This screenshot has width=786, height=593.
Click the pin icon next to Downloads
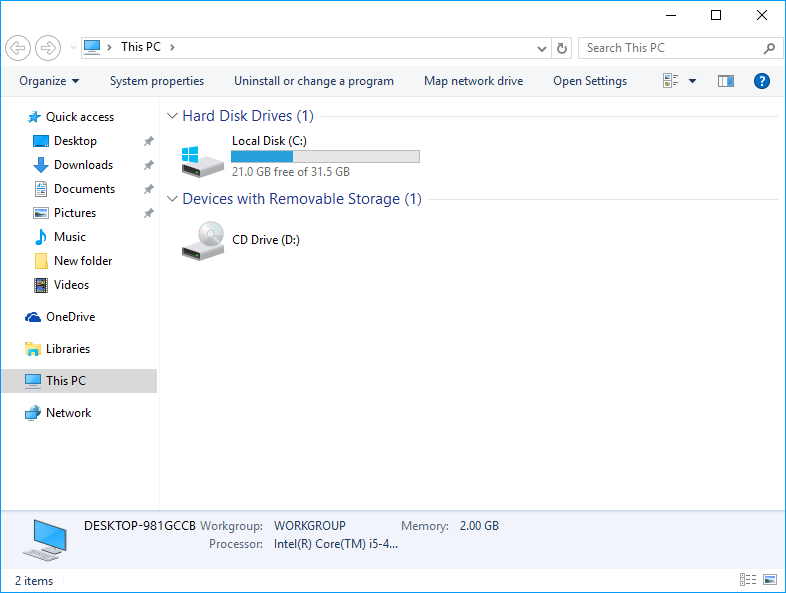click(x=148, y=165)
